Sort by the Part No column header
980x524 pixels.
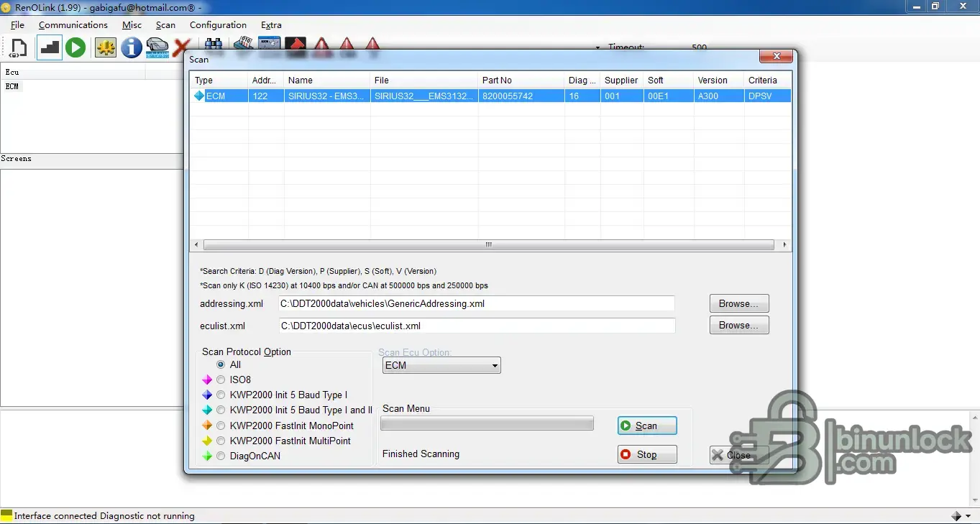(521, 80)
